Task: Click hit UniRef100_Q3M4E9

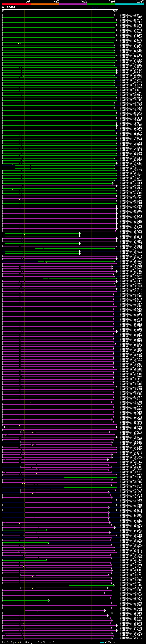Action: (x=131, y=95)
